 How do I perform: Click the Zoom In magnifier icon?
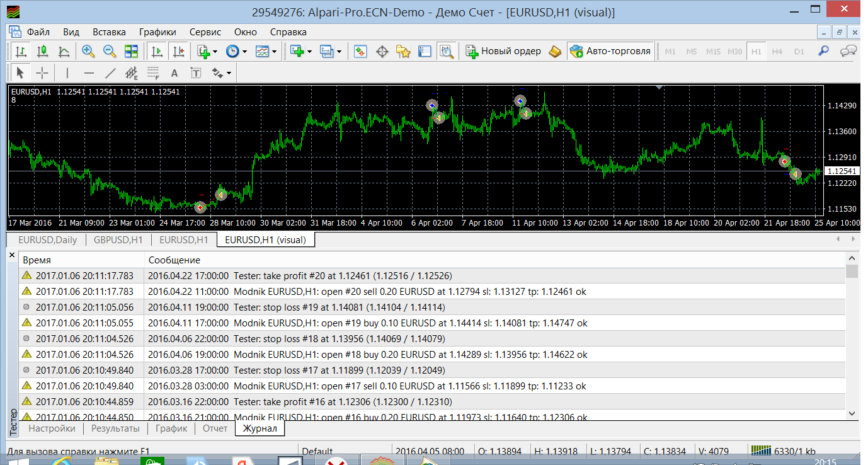point(88,52)
